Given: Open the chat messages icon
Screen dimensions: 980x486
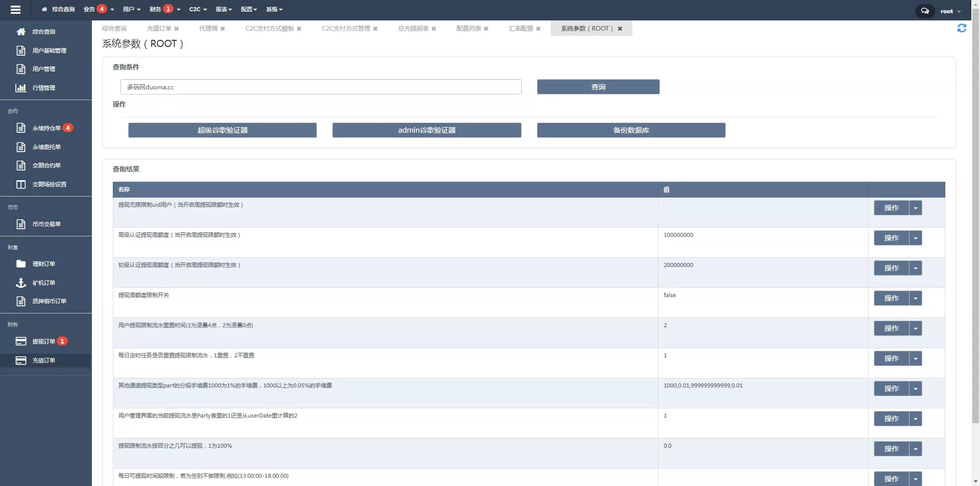Looking at the screenshot, I should click(x=924, y=11).
